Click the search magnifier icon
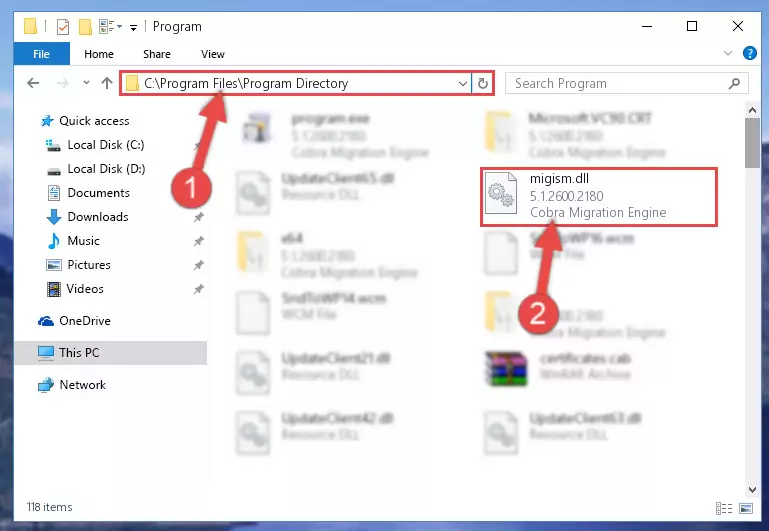 pos(734,83)
